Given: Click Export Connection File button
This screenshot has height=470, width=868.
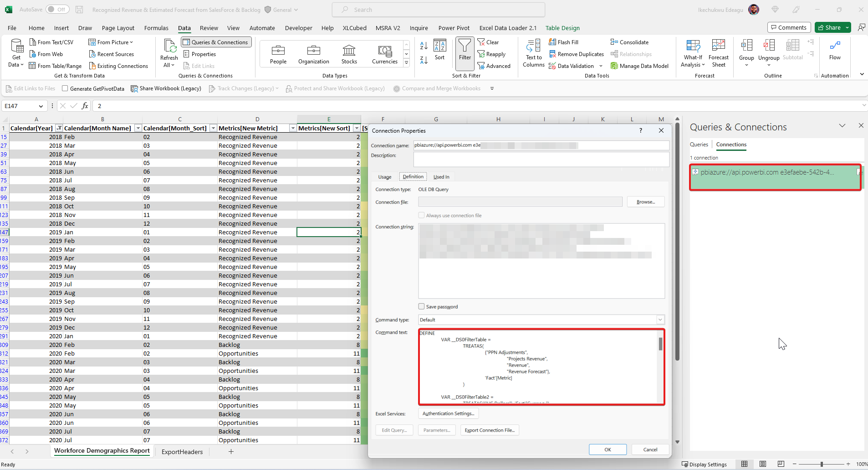Looking at the screenshot, I should coord(490,430).
